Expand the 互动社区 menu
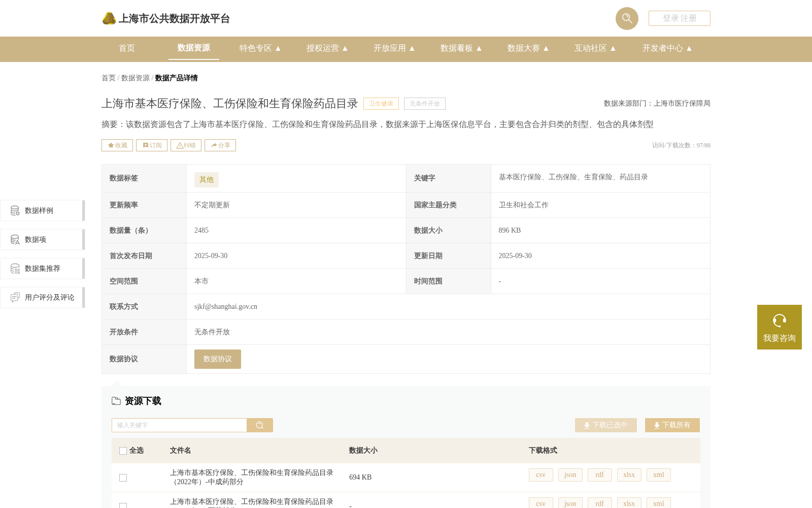Screen dimensions: 812x508 595,48
